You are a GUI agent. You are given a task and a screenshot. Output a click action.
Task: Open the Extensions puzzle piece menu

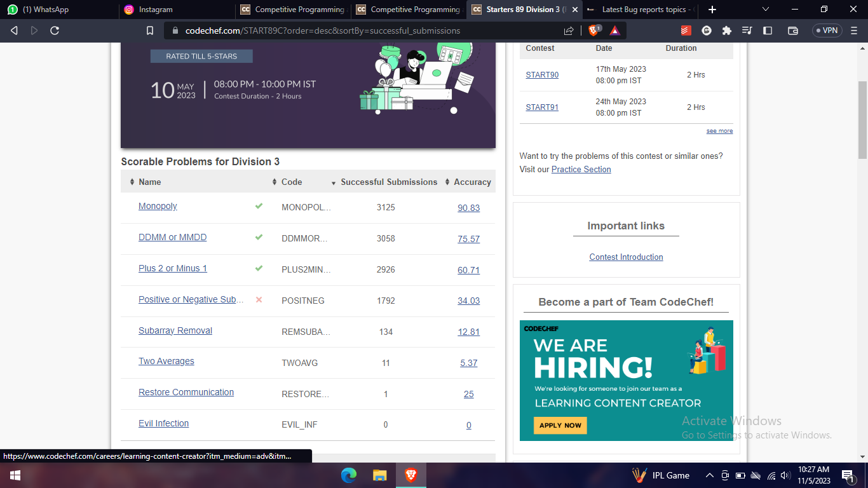point(727,30)
